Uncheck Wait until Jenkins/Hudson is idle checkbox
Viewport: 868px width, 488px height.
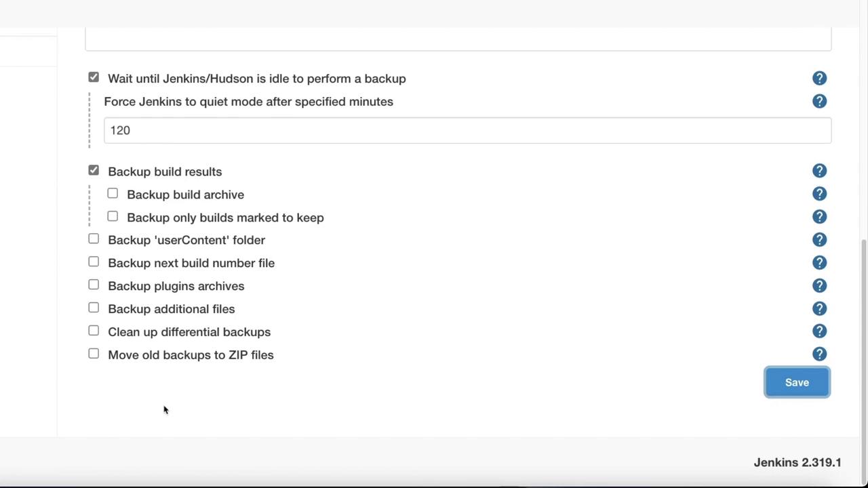(x=94, y=77)
